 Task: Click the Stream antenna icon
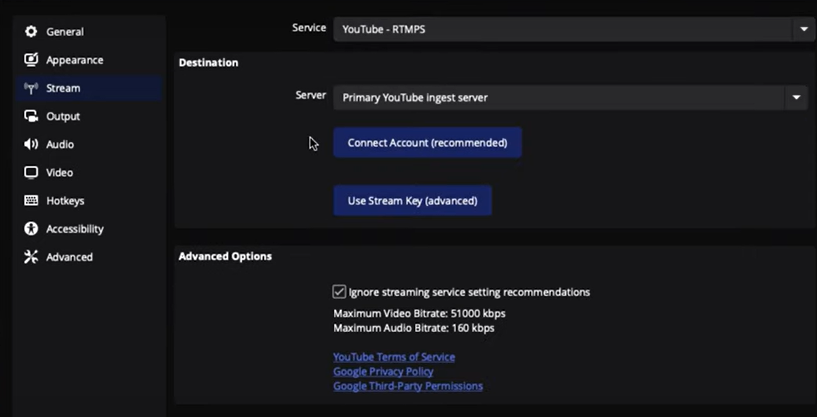click(31, 88)
